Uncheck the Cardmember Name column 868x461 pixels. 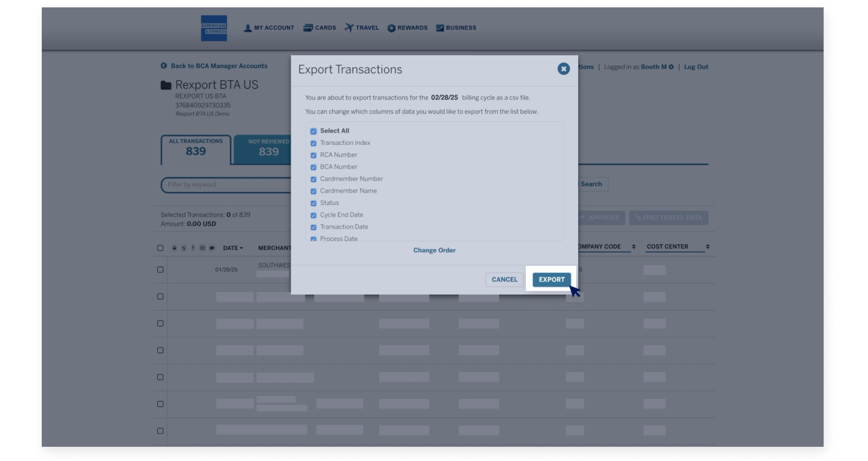coord(313,191)
